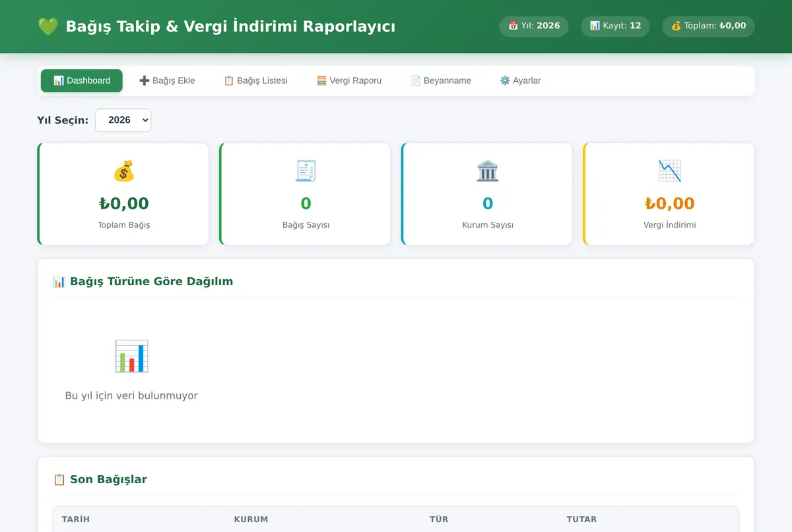
Task: Click the Bağış Sayısı card label
Action: pos(306,225)
